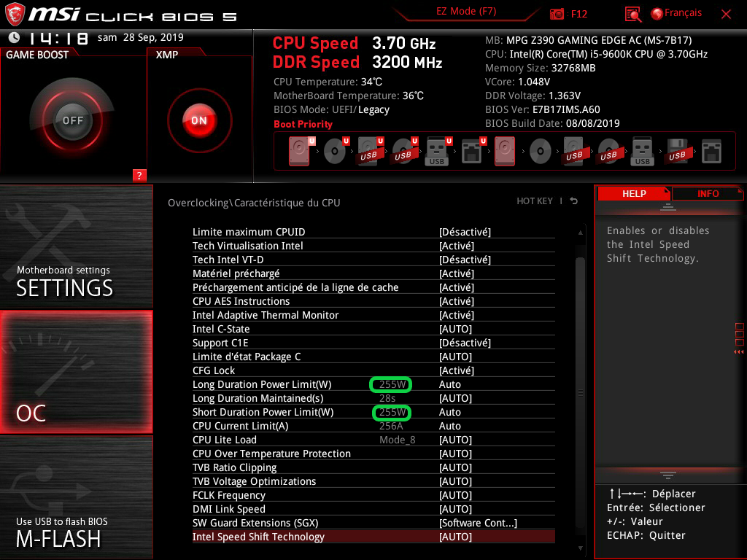Image resolution: width=747 pixels, height=560 pixels.
Task: Select the UEFI USB hard disk boot icon
Action: coord(370,151)
